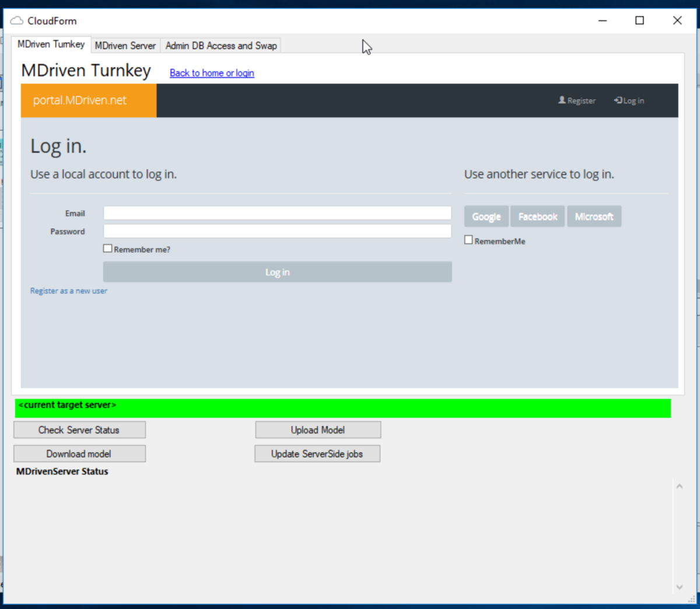Image resolution: width=700 pixels, height=609 pixels.
Task: Click the Upload Model button
Action: click(318, 430)
